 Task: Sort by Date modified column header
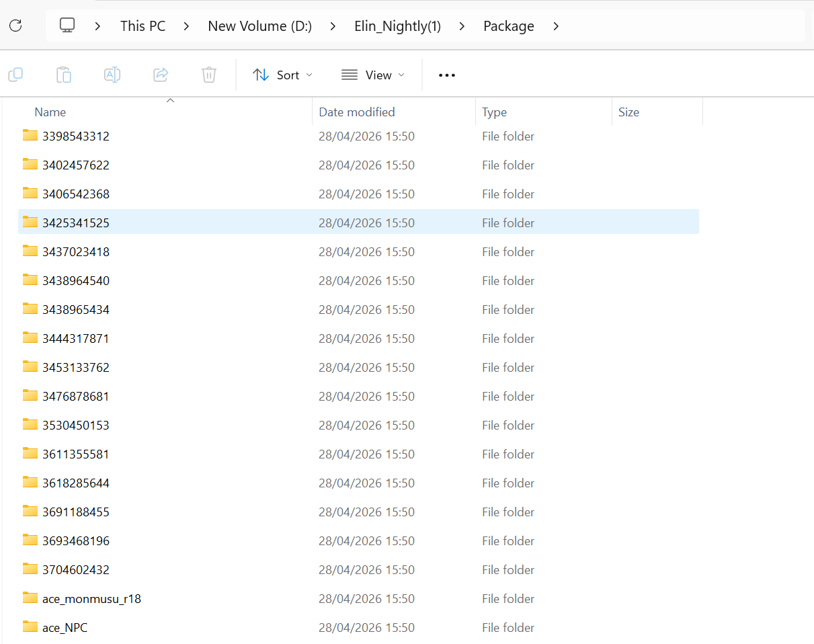(357, 112)
